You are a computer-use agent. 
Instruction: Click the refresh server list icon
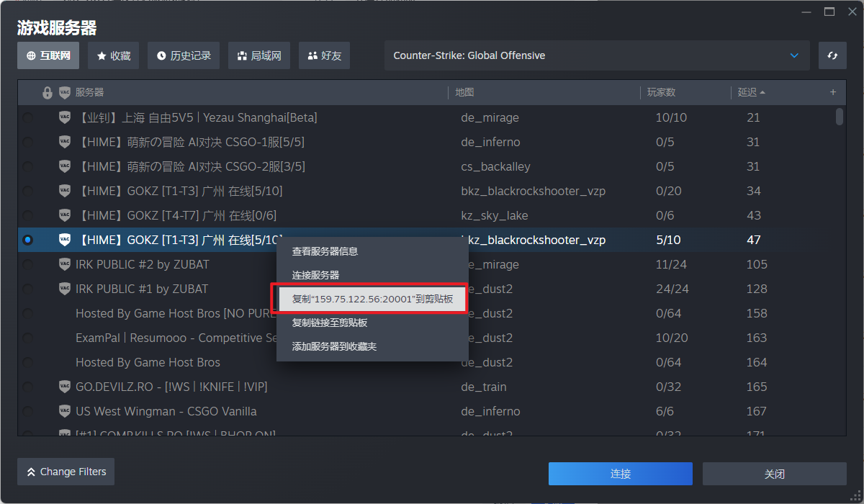tap(832, 55)
